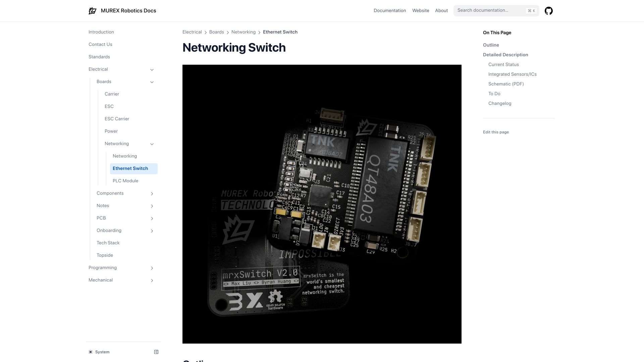The image size is (644, 362).
Task: Expand the Onboarding section
Action: click(x=152, y=231)
